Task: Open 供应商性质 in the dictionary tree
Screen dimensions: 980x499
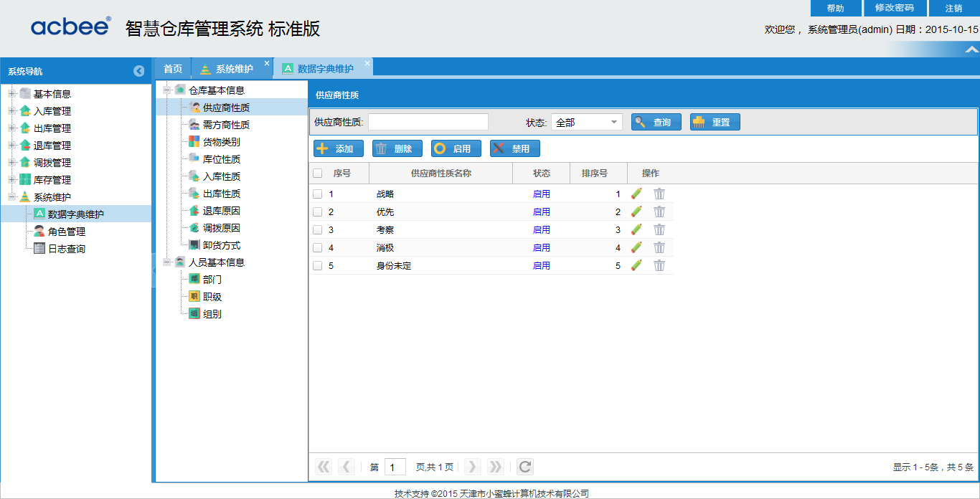Action: coord(226,108)
